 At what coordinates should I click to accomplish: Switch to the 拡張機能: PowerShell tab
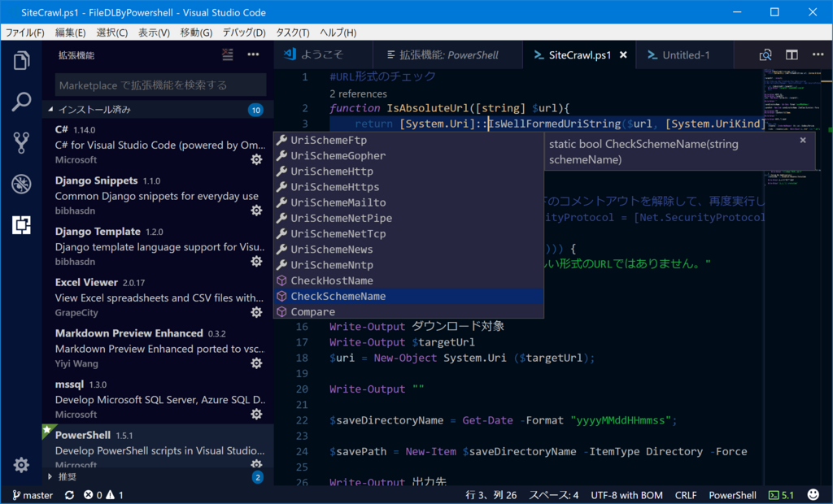click(x=447, y=54)
